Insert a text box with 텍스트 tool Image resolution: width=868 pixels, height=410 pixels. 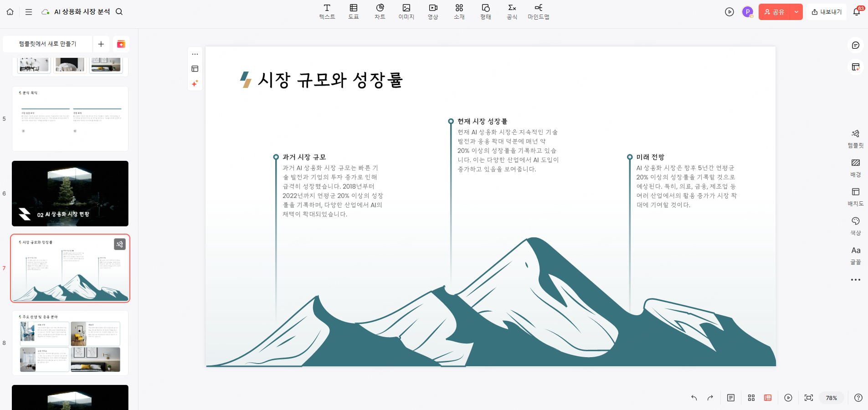pyautogui.click(x=327, y=12)
